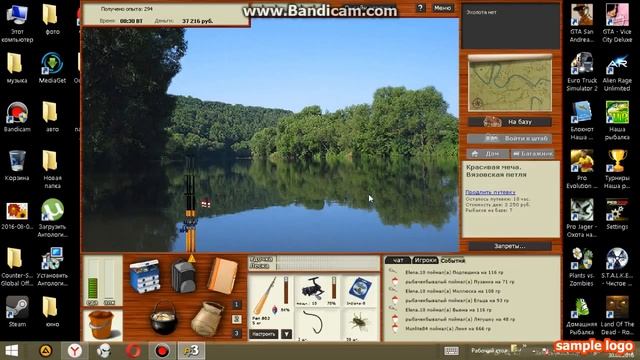Expand dropdown arrow next to Настроить
Screen dimensions: 640x360
click(287, 334)
